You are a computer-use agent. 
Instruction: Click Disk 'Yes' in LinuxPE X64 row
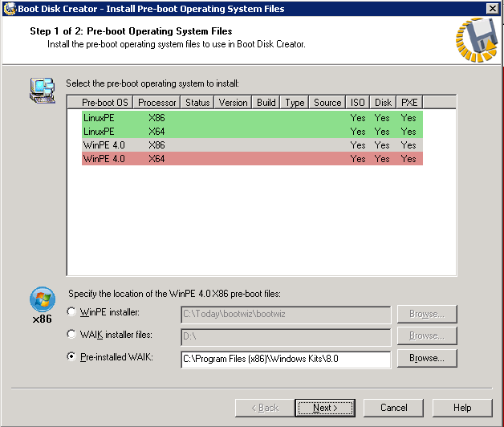point(382,132)
